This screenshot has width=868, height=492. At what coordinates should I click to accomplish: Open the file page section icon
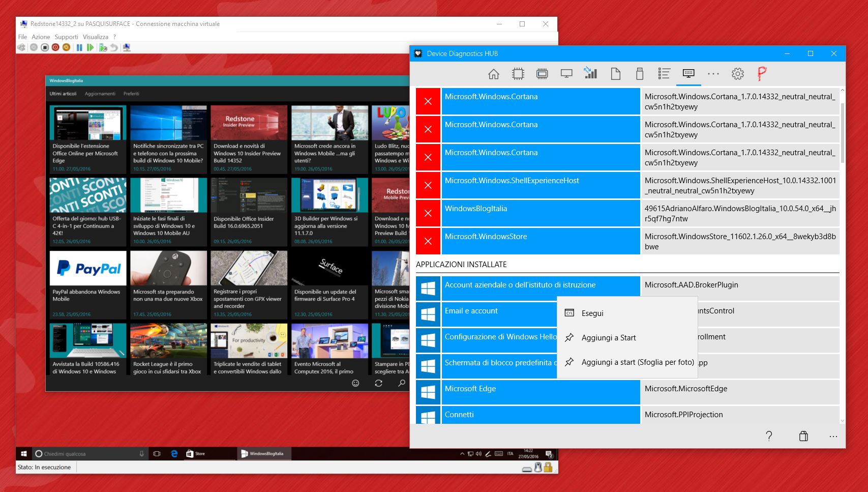coord(615,74)
